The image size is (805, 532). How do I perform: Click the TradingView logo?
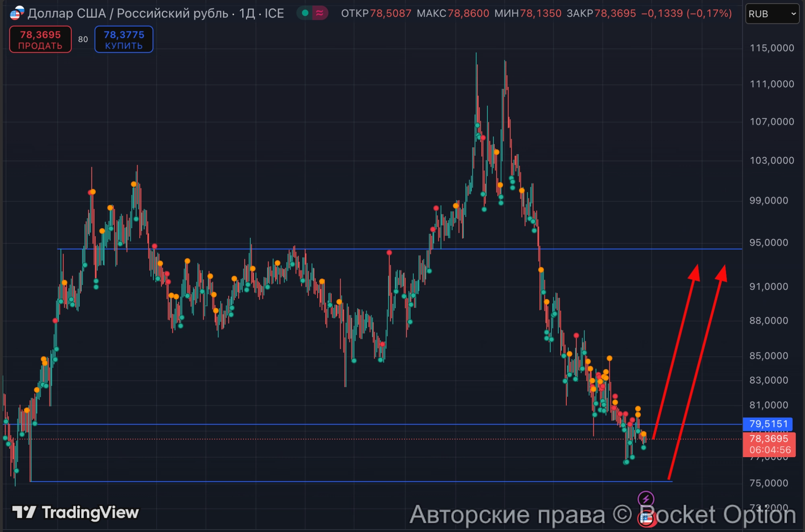click(x=76, y=513)
